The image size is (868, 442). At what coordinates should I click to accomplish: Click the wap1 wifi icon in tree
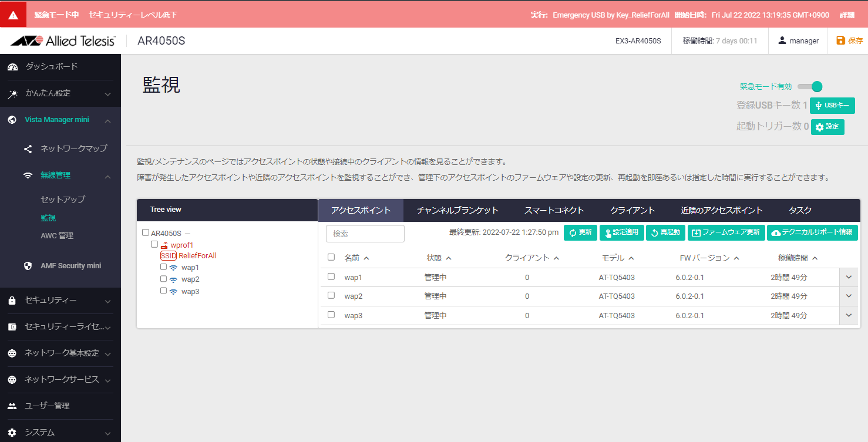173,268
